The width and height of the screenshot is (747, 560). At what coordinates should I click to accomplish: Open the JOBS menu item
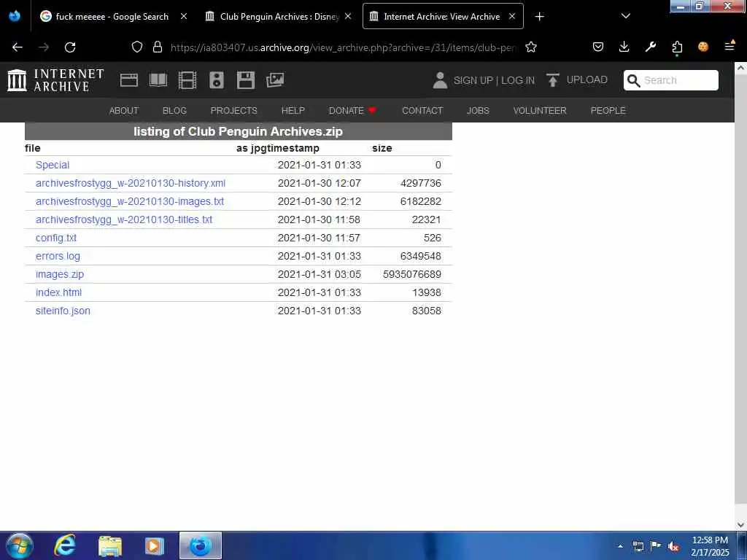point(478,111)
